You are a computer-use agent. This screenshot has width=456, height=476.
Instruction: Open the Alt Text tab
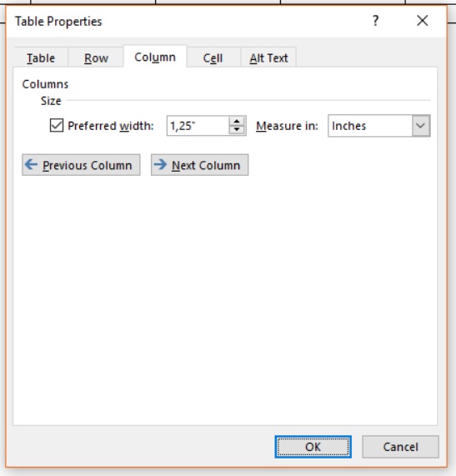tap(268, 58)
